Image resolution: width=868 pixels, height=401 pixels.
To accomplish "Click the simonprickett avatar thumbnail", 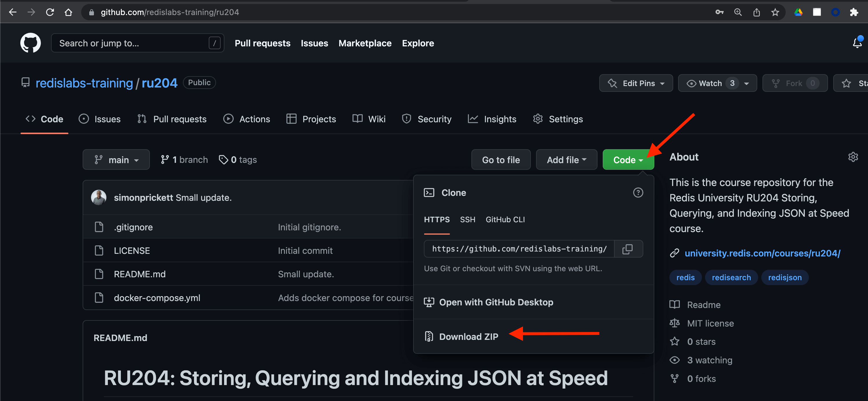I will click(99, 198).
